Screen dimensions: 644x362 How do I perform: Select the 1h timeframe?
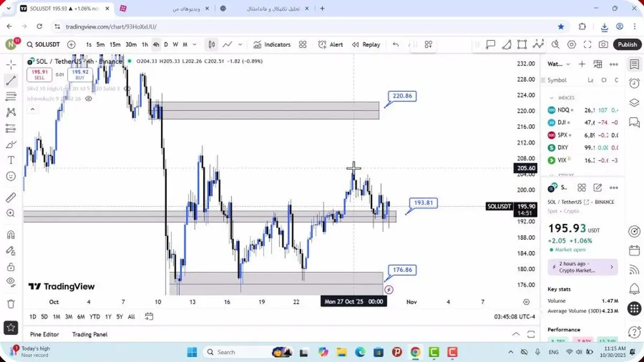click(x=144, y=45)
